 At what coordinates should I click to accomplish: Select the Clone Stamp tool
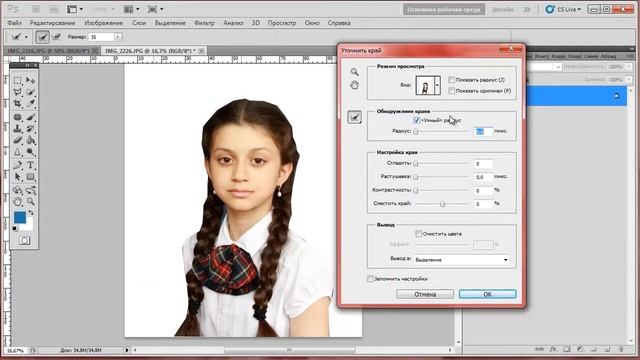pyautogui.click(x=18, y=129)
